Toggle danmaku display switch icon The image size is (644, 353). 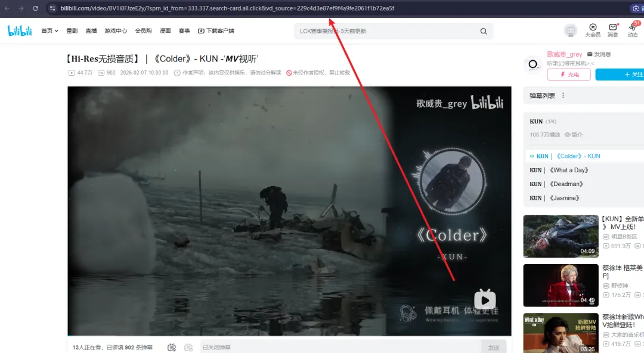172,348
